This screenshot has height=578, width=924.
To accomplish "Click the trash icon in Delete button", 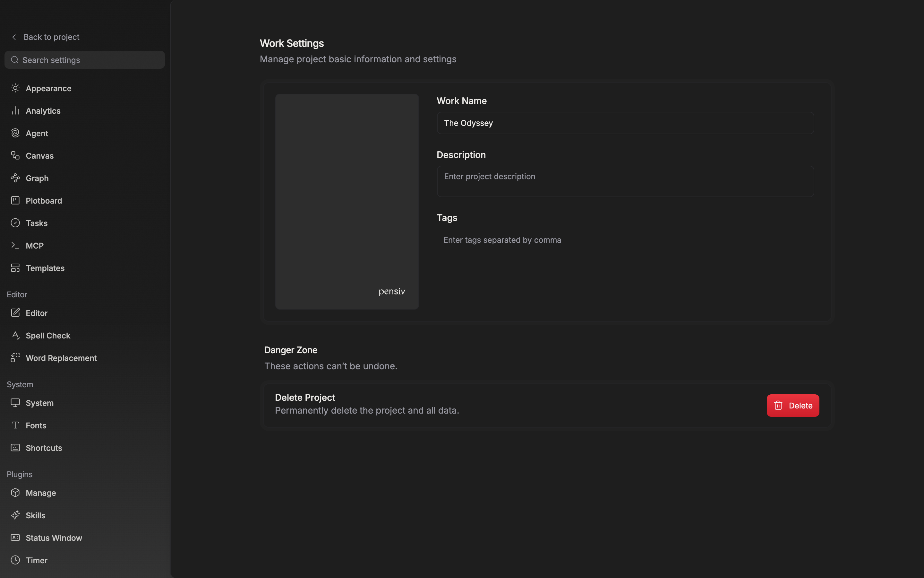I will pos(778,405).
